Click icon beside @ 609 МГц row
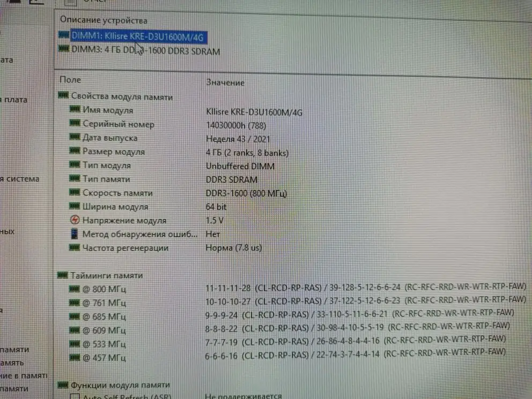The image size is (532, 399). tap(75, 330)
